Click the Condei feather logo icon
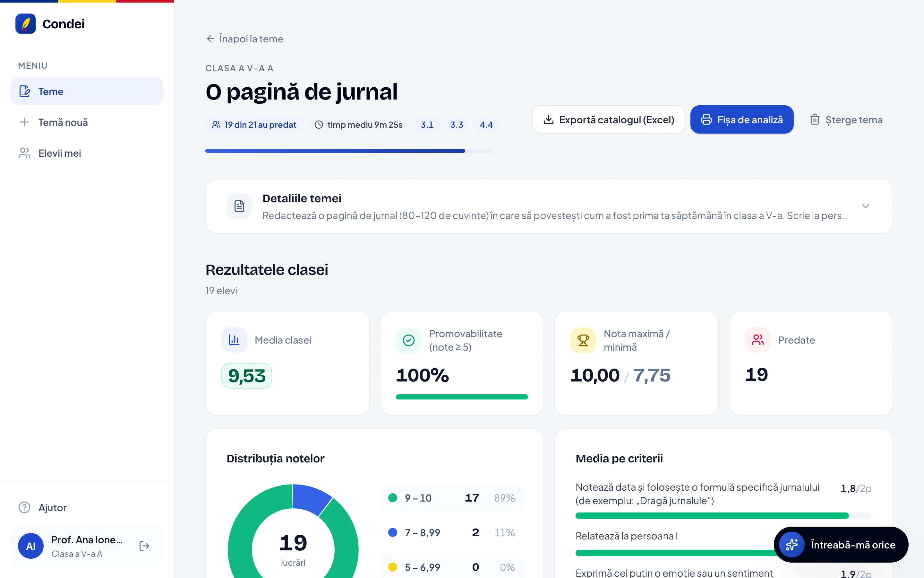This screenshot has width=924, height=578. tap(26, 24)
